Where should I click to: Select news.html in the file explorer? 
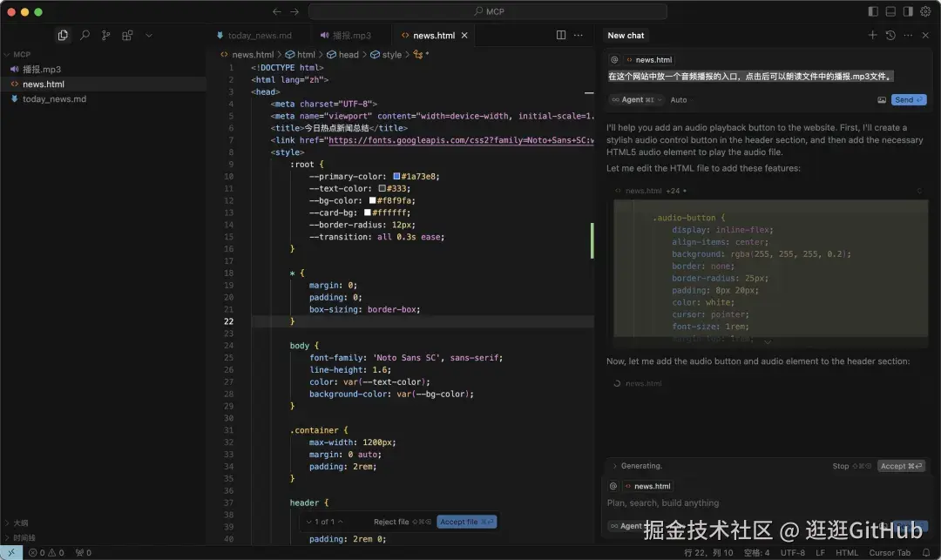[103, 84]
